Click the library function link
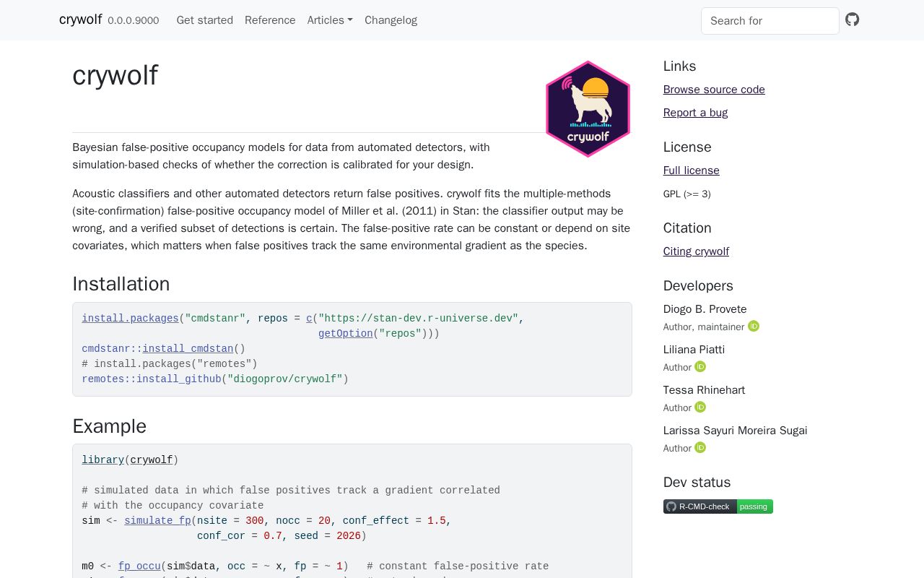The image size is (924, 578). [103, 460]
